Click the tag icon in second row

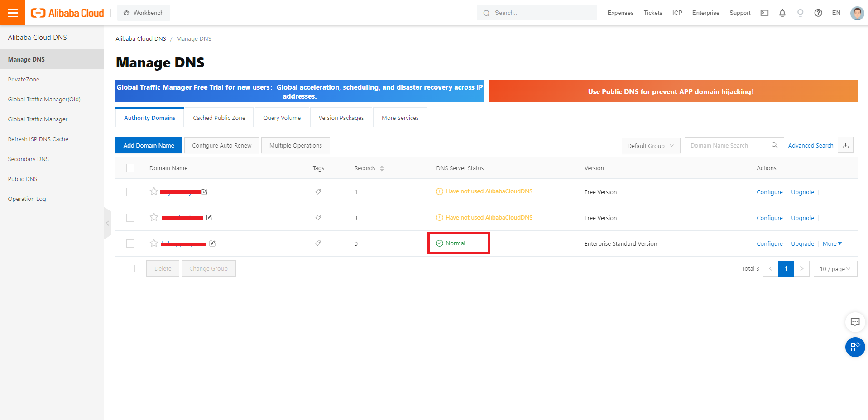click(318, 217)
